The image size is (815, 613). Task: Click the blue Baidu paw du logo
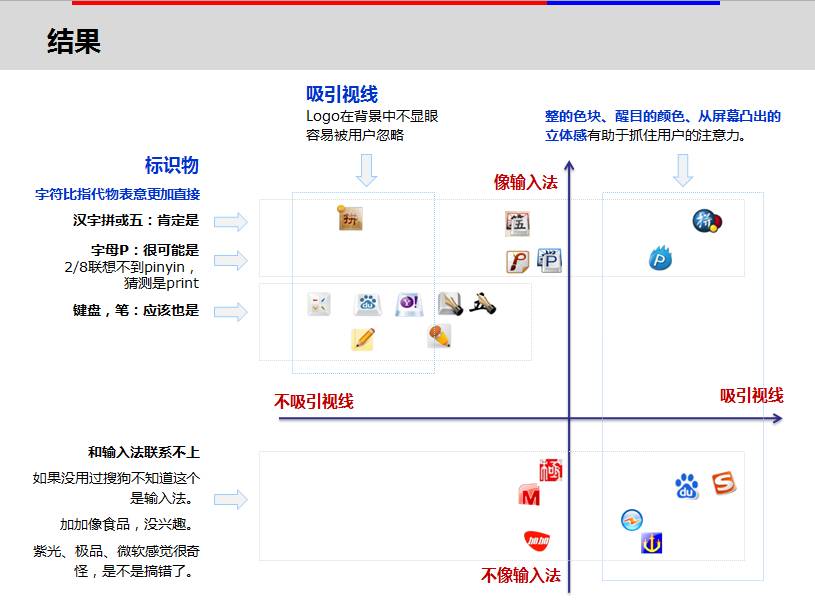(x=687, y=487)
